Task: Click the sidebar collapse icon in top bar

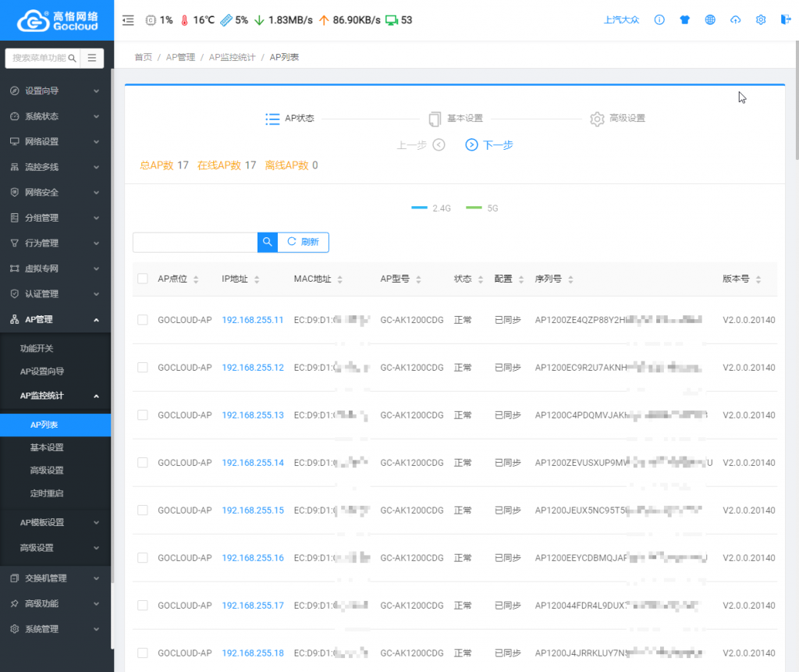Action: [x=129, y=20]
